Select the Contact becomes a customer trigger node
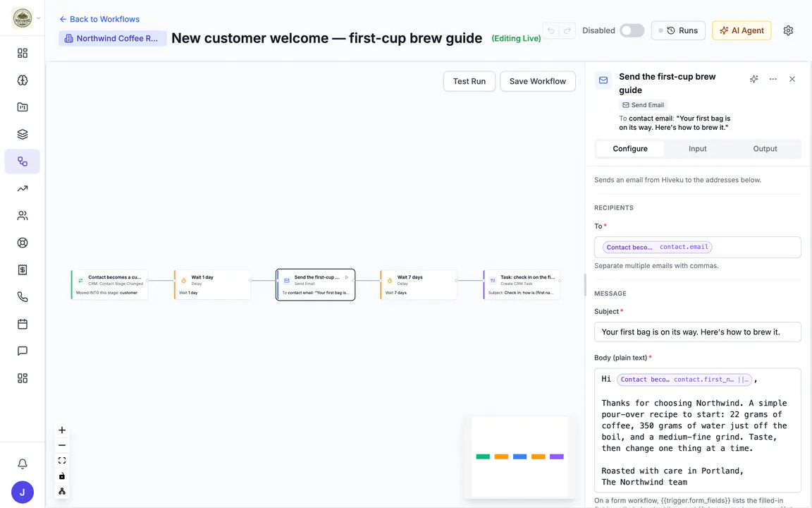 (109, 284)
